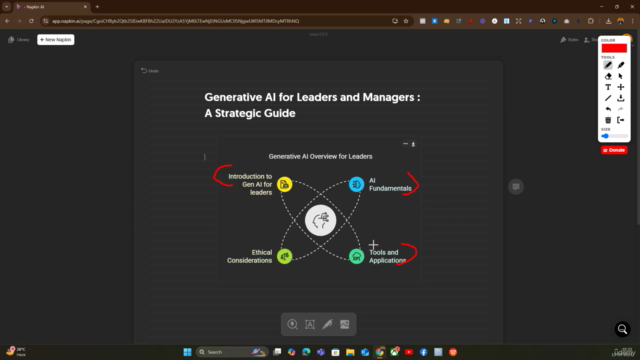
Task: Open the Library panel
Action: tap(19, 40)
